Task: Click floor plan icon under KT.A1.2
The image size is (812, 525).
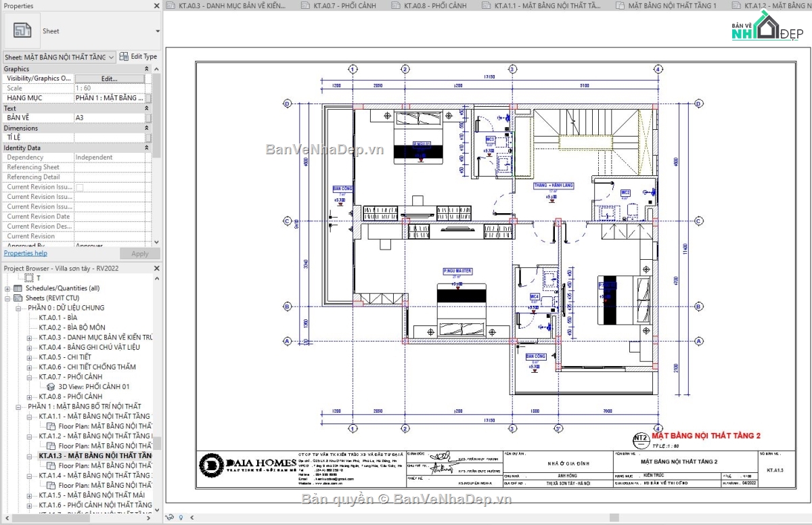Action: [x=52, y=446]
